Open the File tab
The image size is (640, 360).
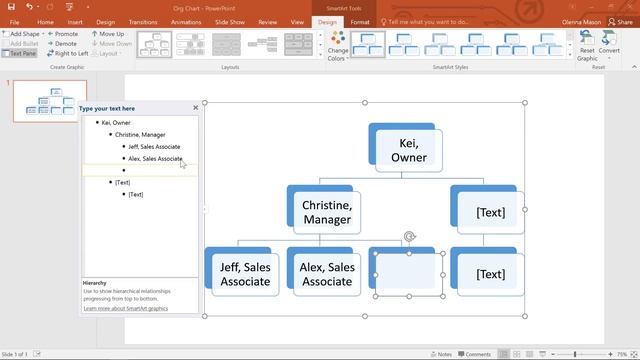(x=14, y=22)
